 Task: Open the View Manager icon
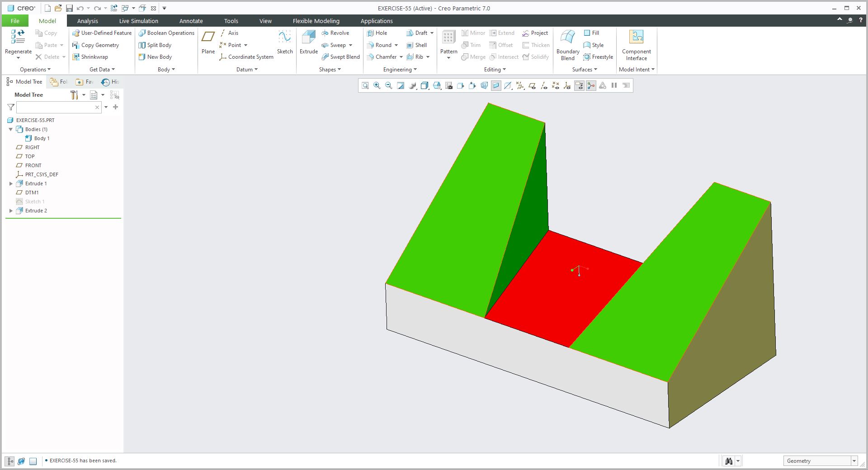(x=448, y=85)
